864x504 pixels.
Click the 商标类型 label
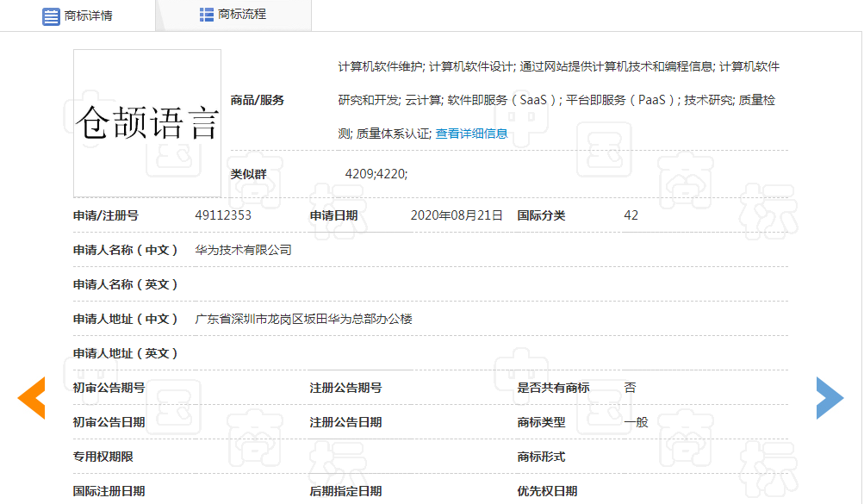(x=541, y=422)
